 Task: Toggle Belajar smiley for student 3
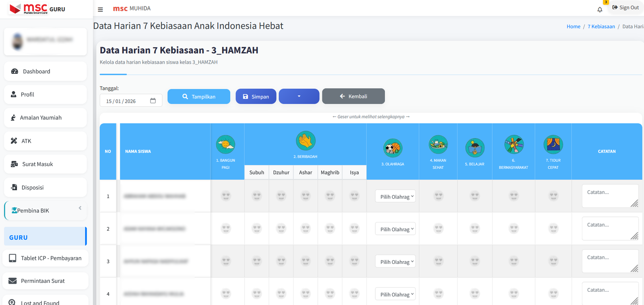point(475,261)
